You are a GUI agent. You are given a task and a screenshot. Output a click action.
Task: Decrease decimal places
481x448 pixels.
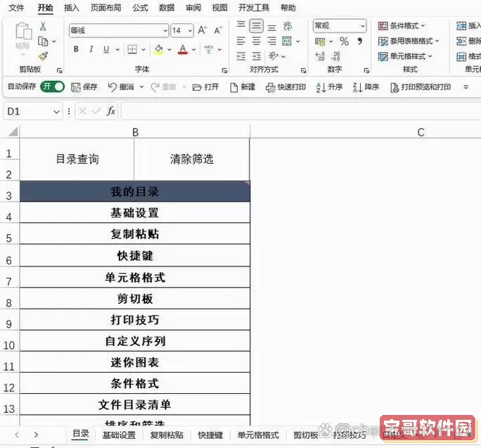(x=335, y=56)
